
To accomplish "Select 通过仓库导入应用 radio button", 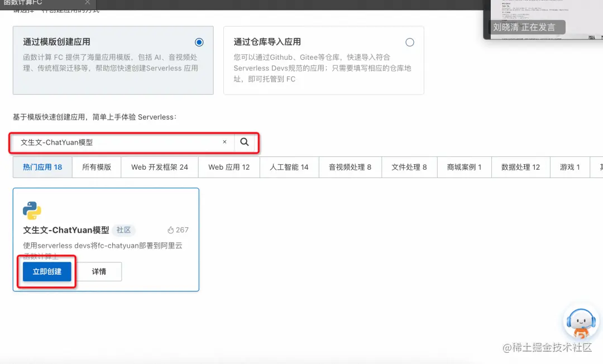I will [x=410, y=42].
